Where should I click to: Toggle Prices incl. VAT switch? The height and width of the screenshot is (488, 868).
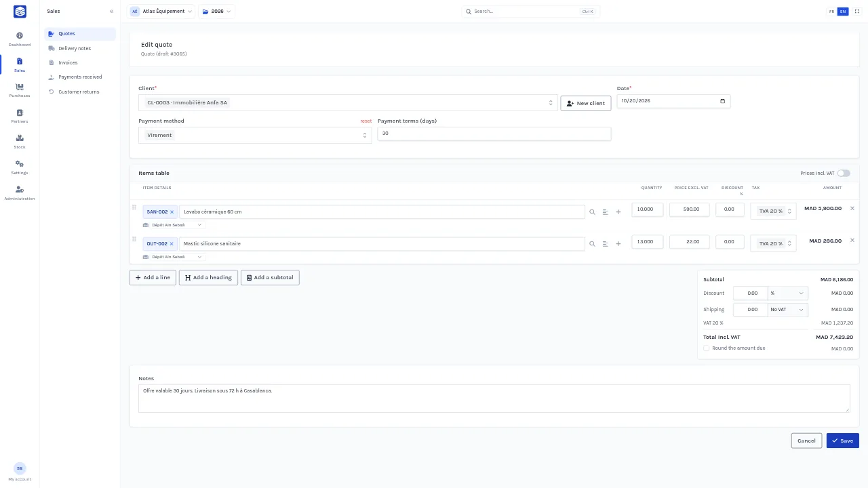pos(844,174)
